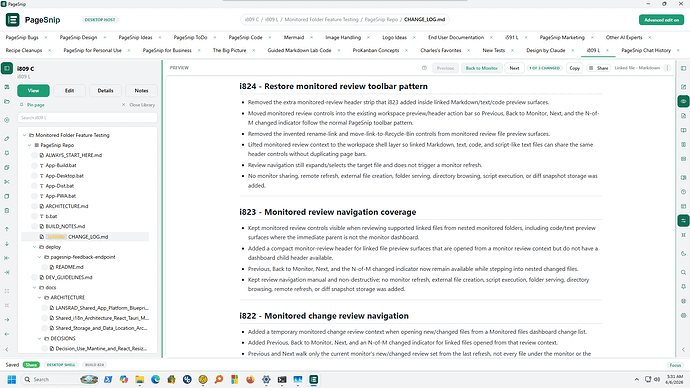Viewport: 690px width, 388px height.
Task: Toggle selection circle for App-Desktop.bat
Action: (34, 176)
